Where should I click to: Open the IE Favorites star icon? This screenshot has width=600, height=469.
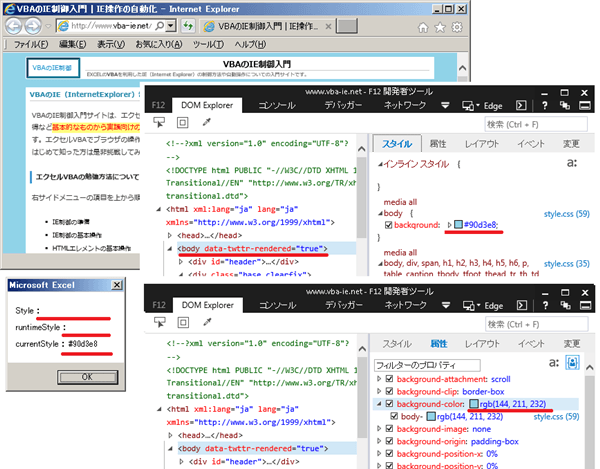tap(440, 27)
